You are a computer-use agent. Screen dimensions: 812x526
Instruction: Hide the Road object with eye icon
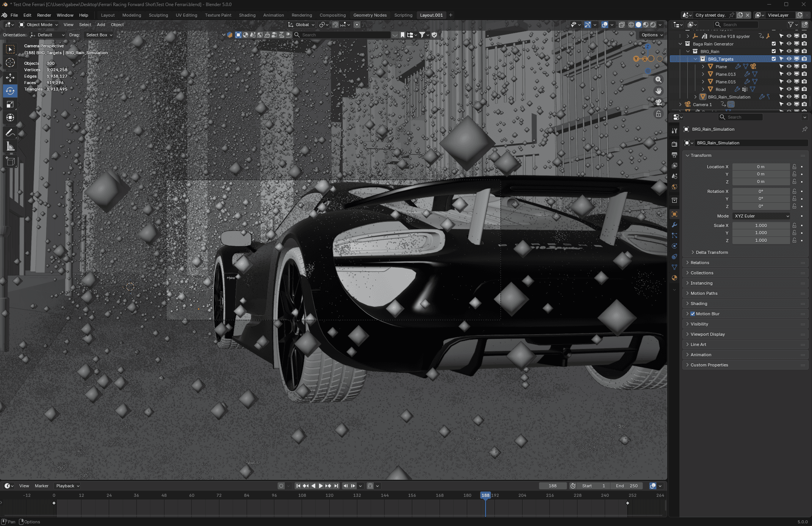(789, 89)
